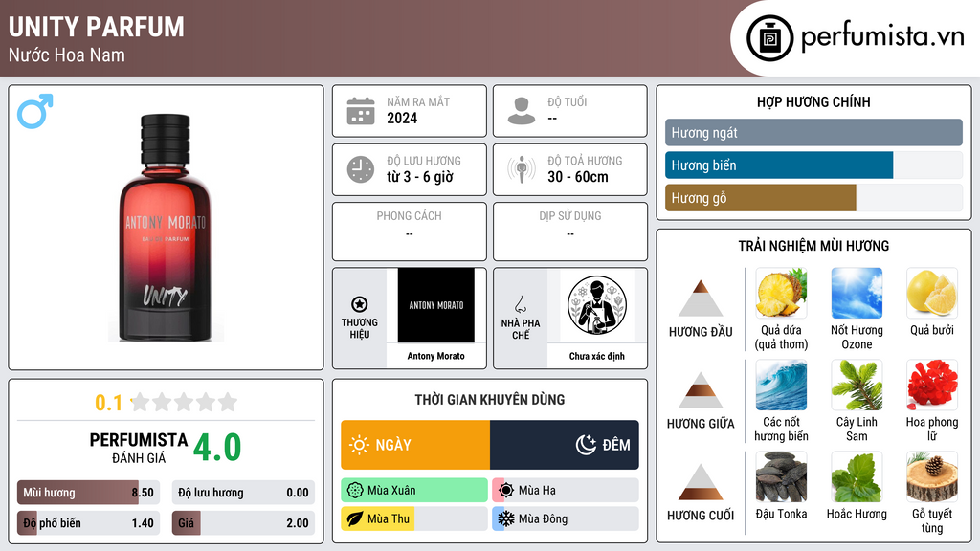Click the perfumer illustration in Nhà pha chế
The width and height of the screenshot is (980, 551).
(597, 305)
